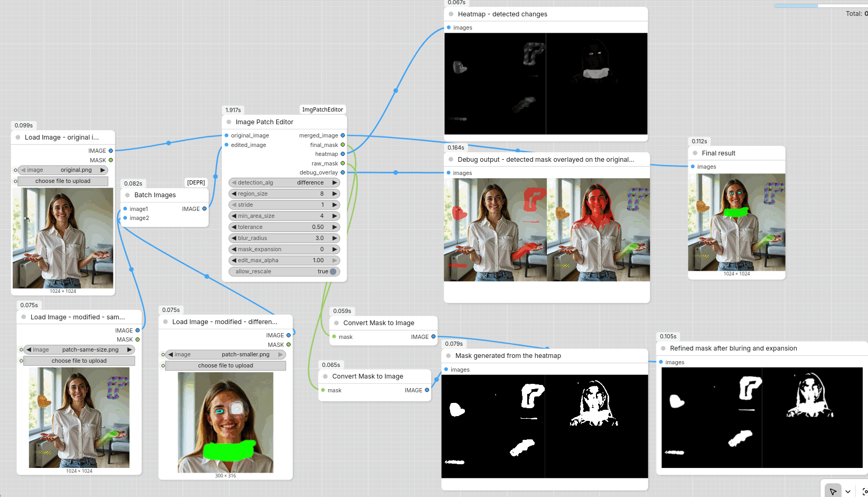Open the patch-smaller.png preview thumbnail
This screenshot has height=497, width=868.
coord(226,422)
